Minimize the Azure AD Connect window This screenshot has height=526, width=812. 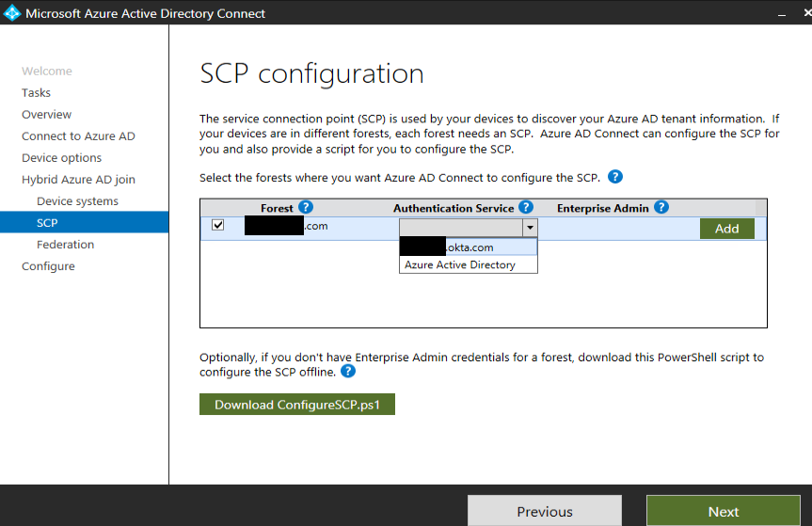pos(782,14)
